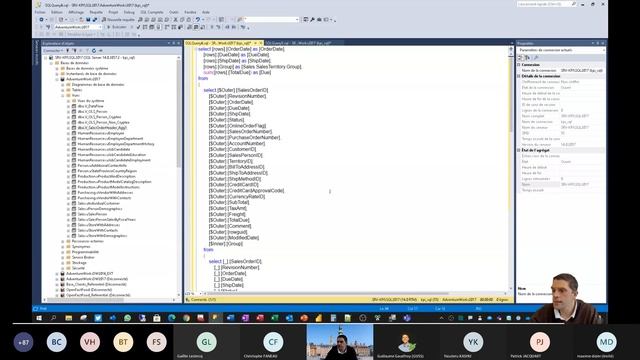This screenshot has height=360, width=640.
Task: Click the Windows Start button
Action: (x=39, y=318)
